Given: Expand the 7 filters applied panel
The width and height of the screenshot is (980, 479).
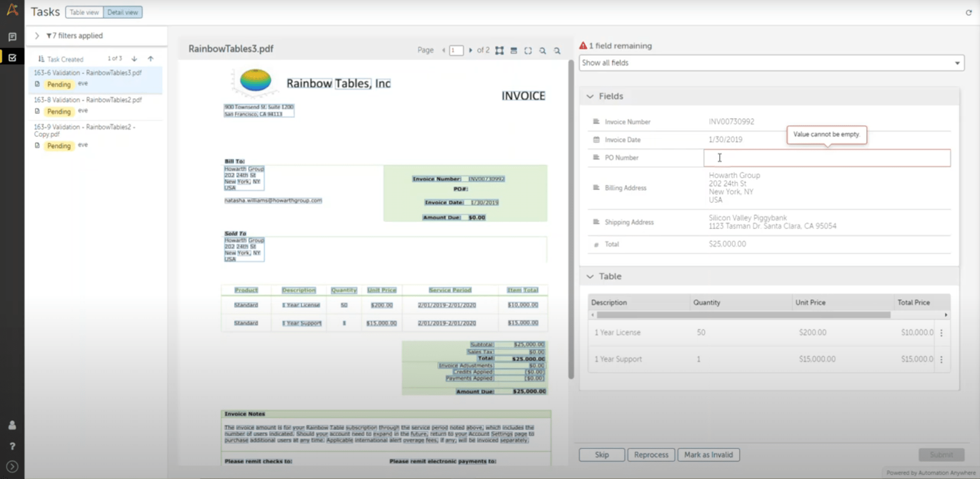Looking at the screenshot, I should [x=37, y=36].
